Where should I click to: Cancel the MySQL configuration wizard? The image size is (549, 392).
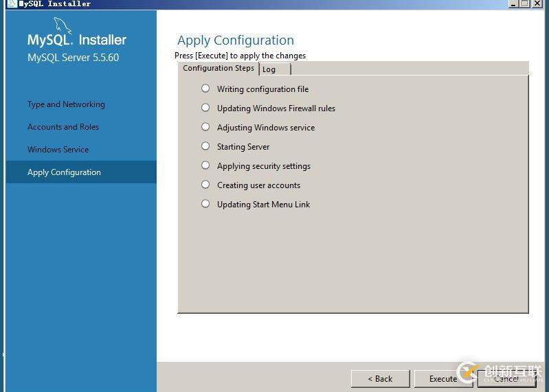(506, 379)
